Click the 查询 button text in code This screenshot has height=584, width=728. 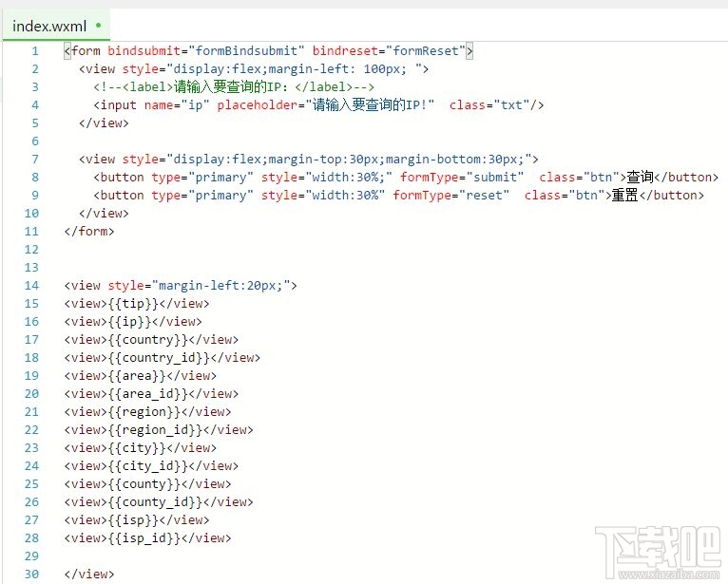pyautogui.click(x=641, y=178)
